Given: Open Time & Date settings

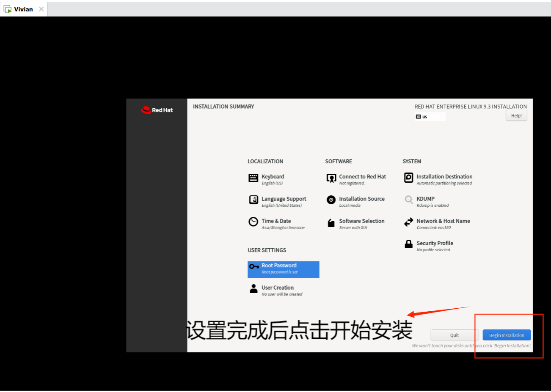Looking at the screenshot, I should click(276, 221).
